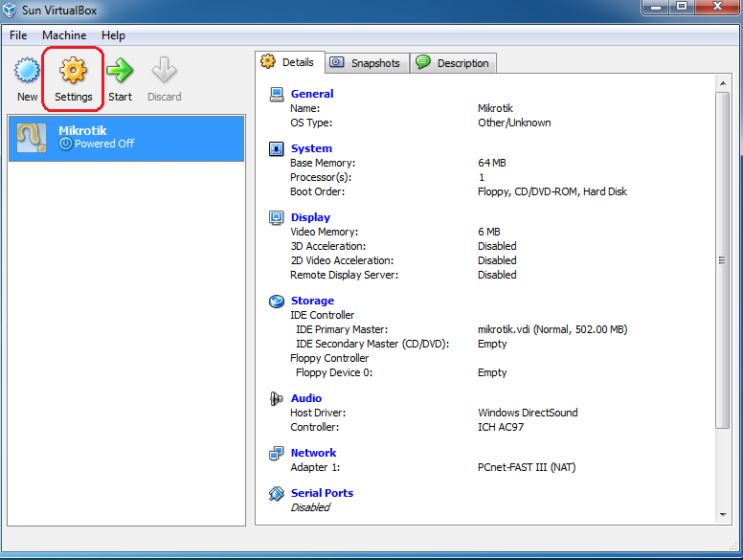Start the VM with green arrow
743x560 pixels.
coord(120,71)
